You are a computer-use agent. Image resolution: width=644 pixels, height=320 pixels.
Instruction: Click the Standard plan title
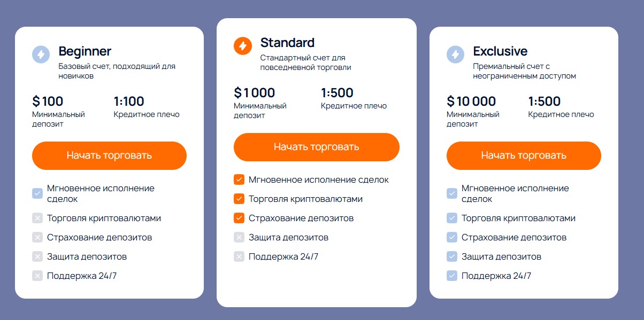coord(287,43)
